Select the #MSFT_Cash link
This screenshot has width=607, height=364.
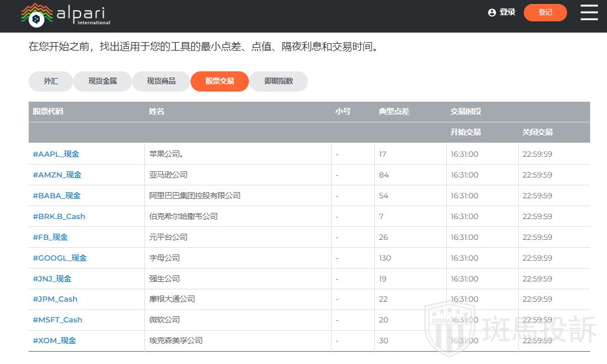[x=57, y=320]
